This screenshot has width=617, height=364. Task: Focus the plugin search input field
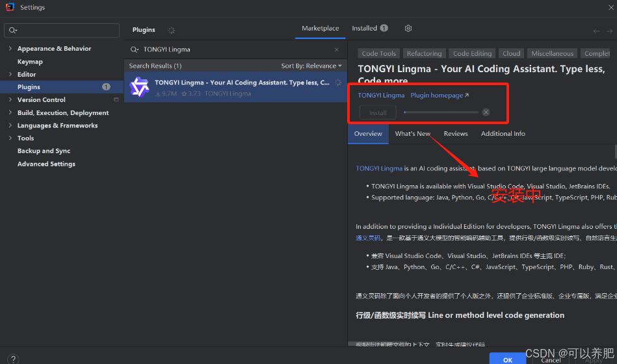(236, 49)
